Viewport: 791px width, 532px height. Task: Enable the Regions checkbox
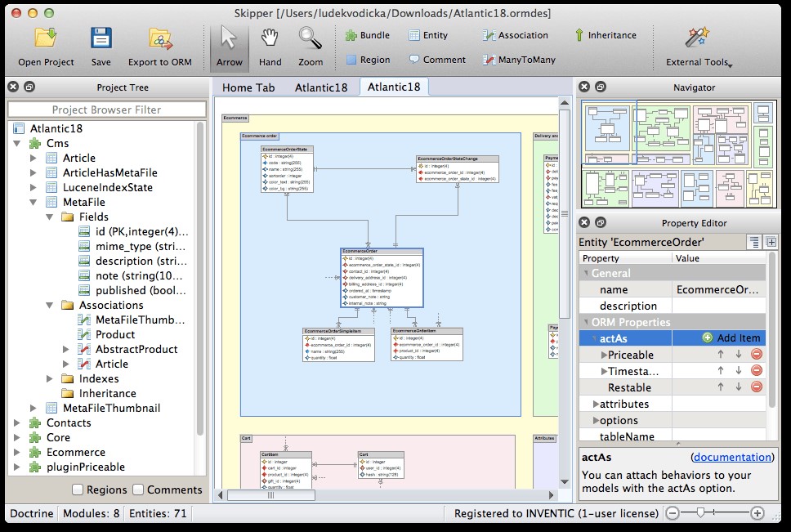(x=78, y=490)
